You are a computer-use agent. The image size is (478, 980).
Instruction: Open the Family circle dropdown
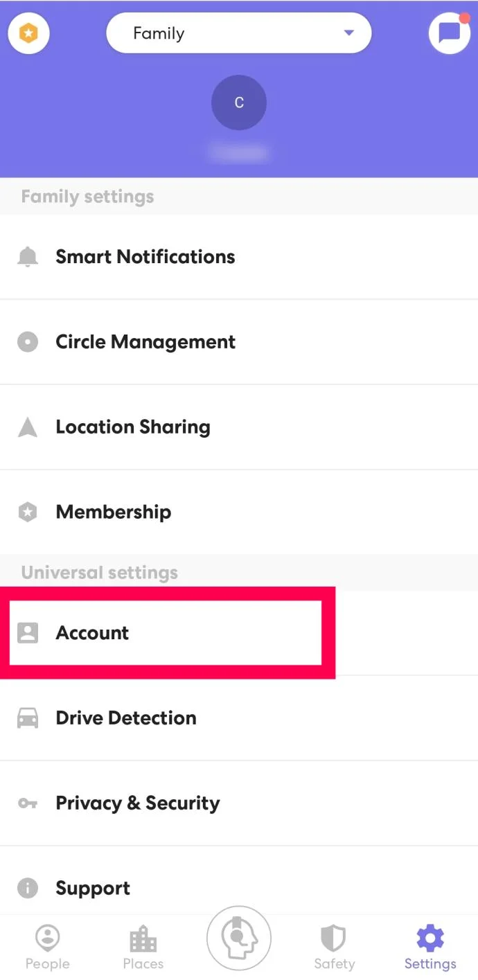239,33
